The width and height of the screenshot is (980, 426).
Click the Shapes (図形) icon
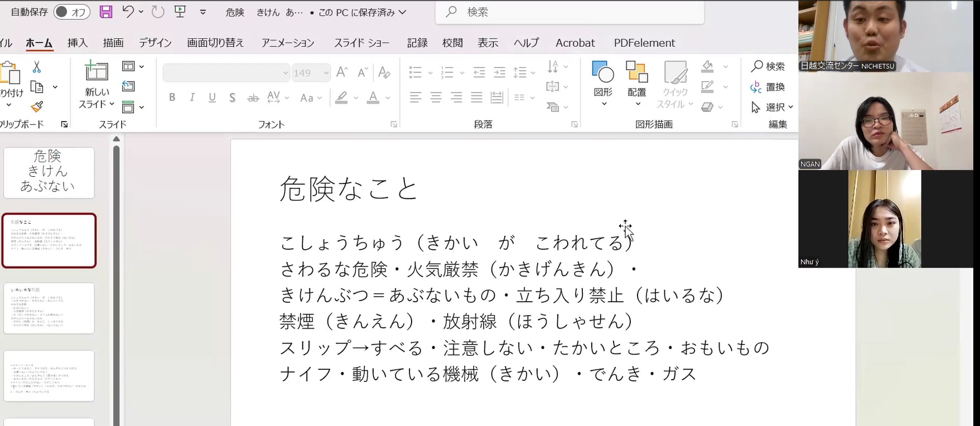pos(603,72)
